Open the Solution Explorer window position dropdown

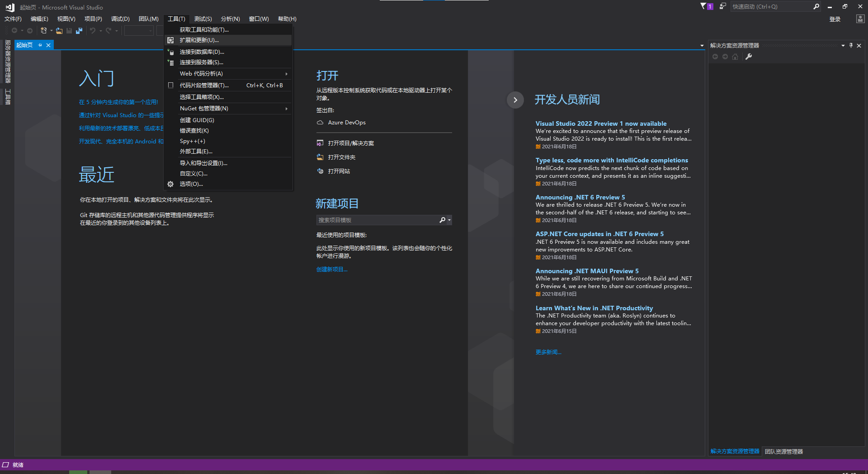point(843,45)
